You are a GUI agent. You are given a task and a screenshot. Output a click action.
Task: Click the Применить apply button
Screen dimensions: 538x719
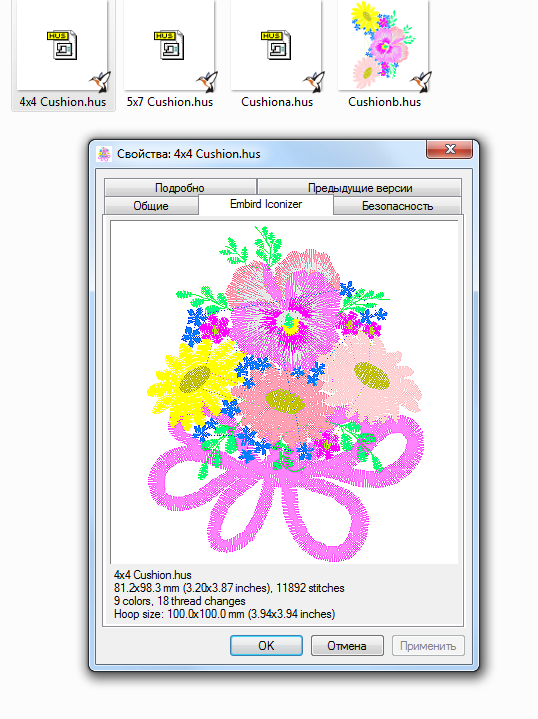(x=428, y=646)
